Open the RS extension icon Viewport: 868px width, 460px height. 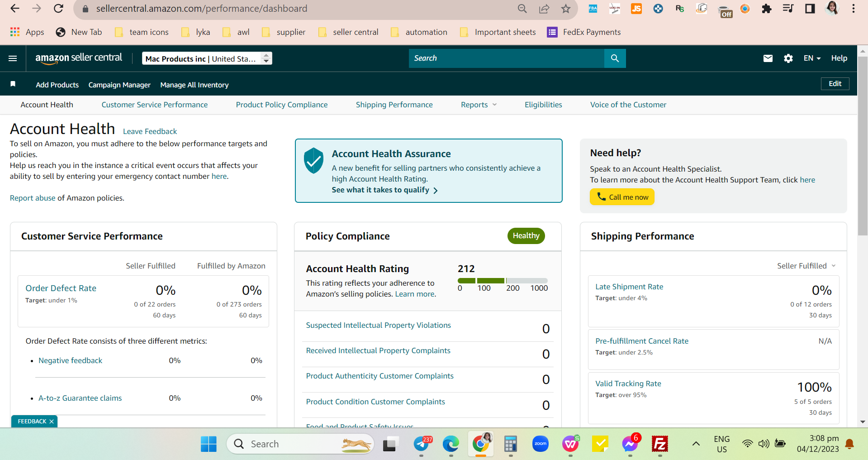680,9
